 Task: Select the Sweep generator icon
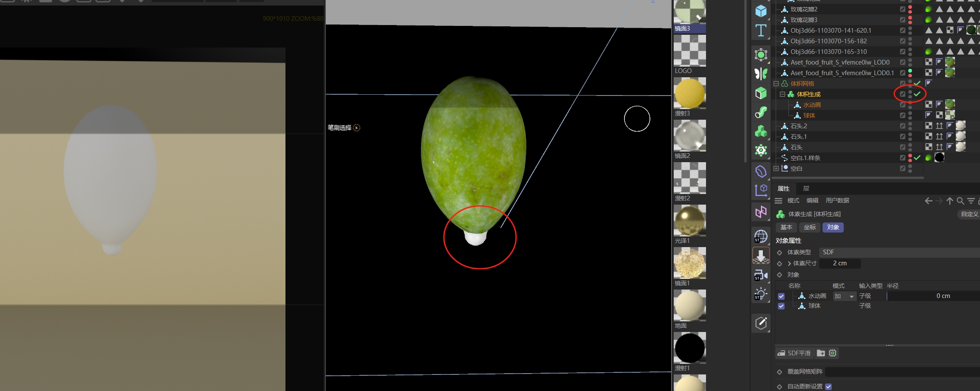[761, 112]
